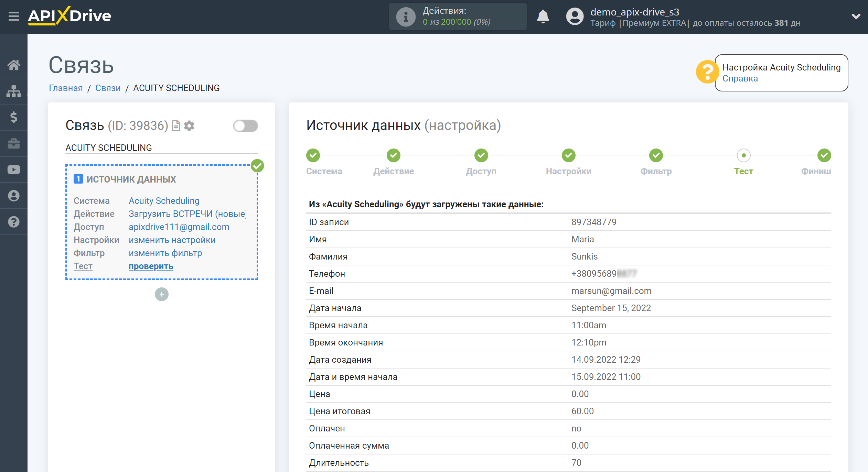Click the name value Maria
Screen dimensions: 868x472
(x=582, y=239)
